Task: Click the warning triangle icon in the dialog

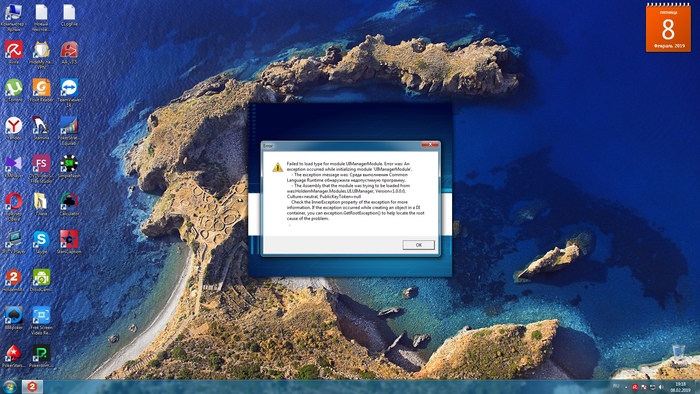Action: (x=278, y=167)
